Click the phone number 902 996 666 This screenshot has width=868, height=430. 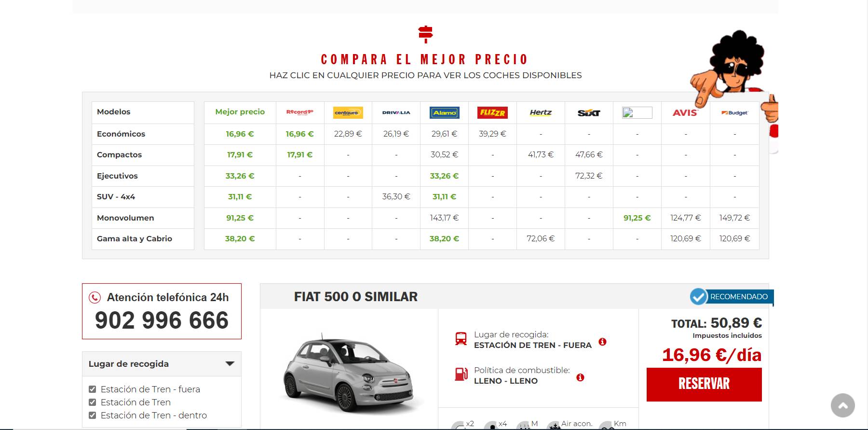click(162, 320)
